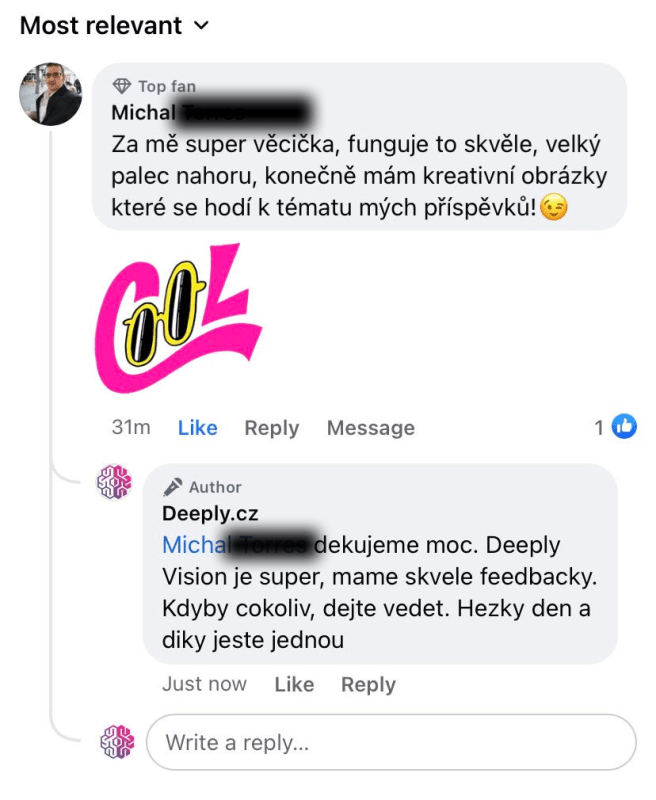This screenshot has width=656, height=800.
Task: Open the Deeply.cz page name link
Action: 210,513
